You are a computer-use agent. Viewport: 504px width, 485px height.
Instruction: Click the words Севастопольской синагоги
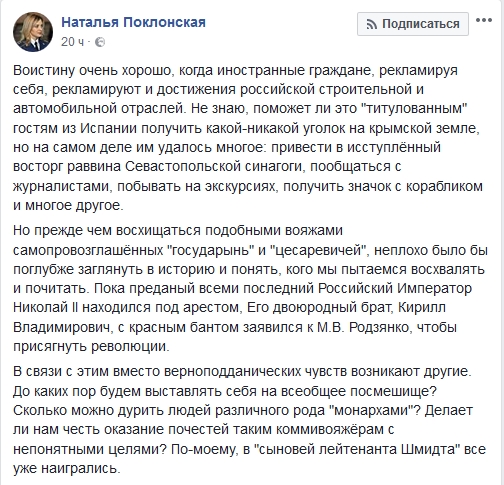tap(214, 167)
